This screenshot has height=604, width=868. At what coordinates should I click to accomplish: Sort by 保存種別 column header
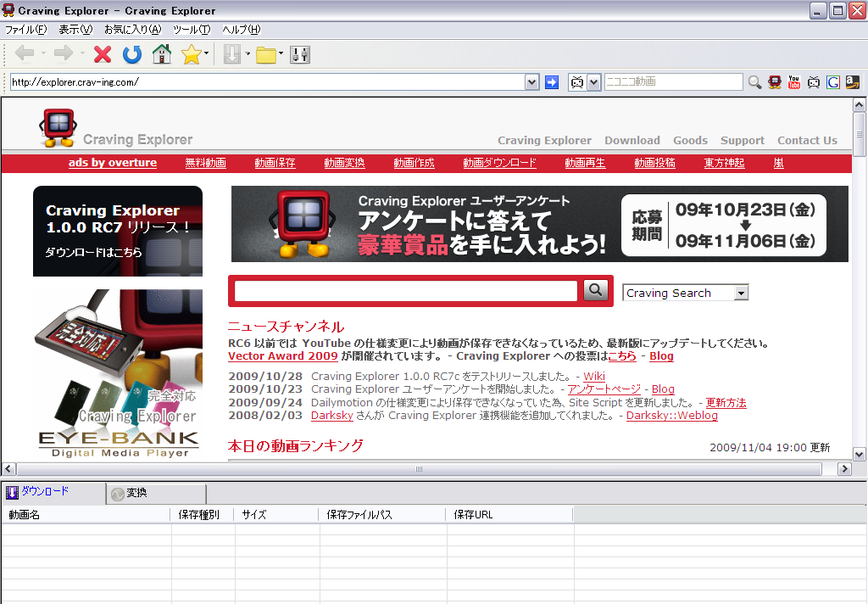point(202,515)
